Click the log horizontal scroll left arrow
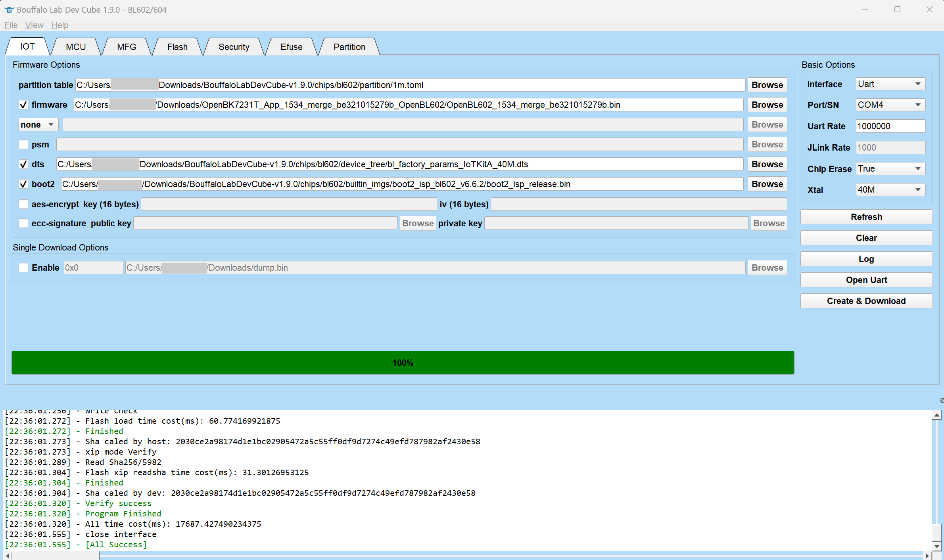944x560 pixels. pyautogui.click(x=8, y=556)
